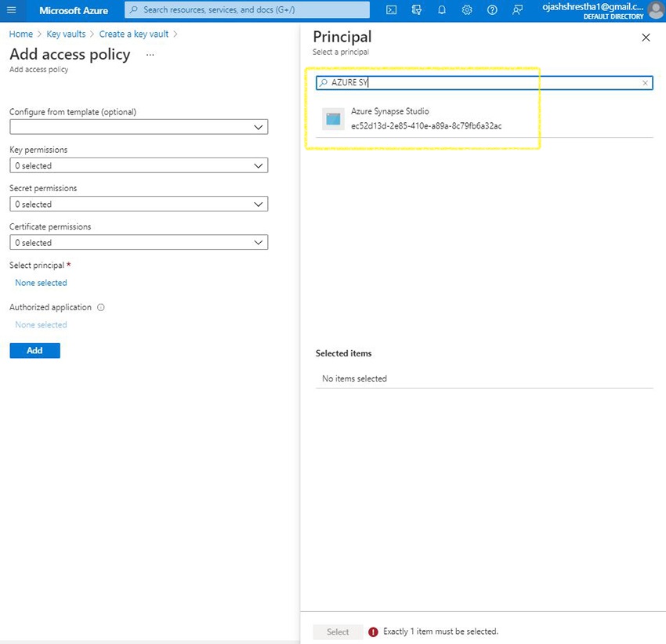Click the 'Select a principal' subtitle

point(341,52)
